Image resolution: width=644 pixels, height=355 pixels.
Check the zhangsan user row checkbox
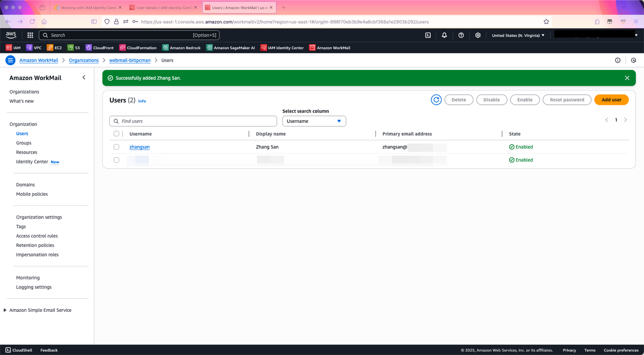coord(116,147)
